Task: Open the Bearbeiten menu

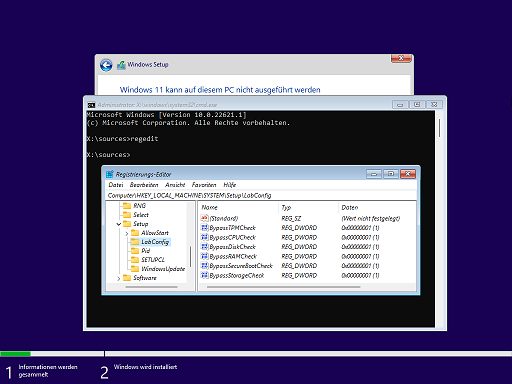Action: pos(144,185)
